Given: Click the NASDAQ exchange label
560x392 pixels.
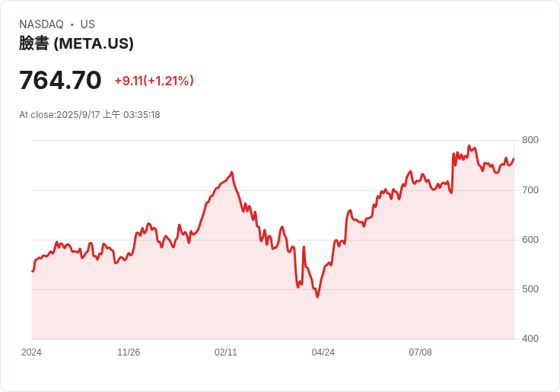Looking at the screenshot, I should (41, 24).
